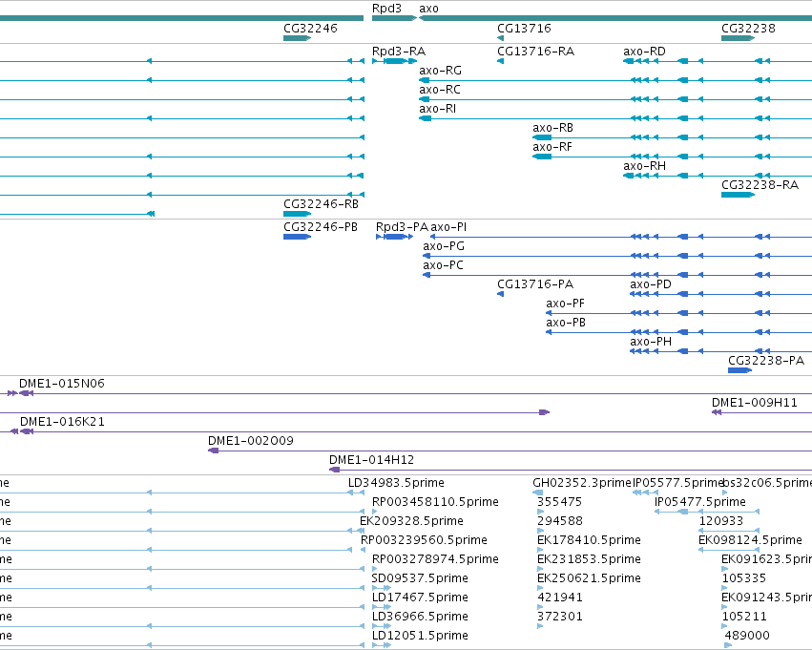
Task: Click the 120933 feature label
Action: tap(720, 521)
